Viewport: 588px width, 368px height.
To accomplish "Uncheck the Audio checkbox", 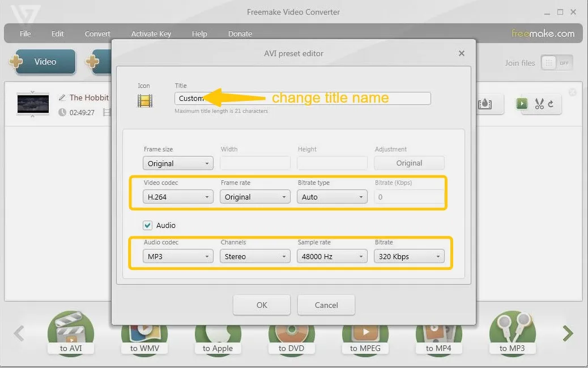I will 147,225.
